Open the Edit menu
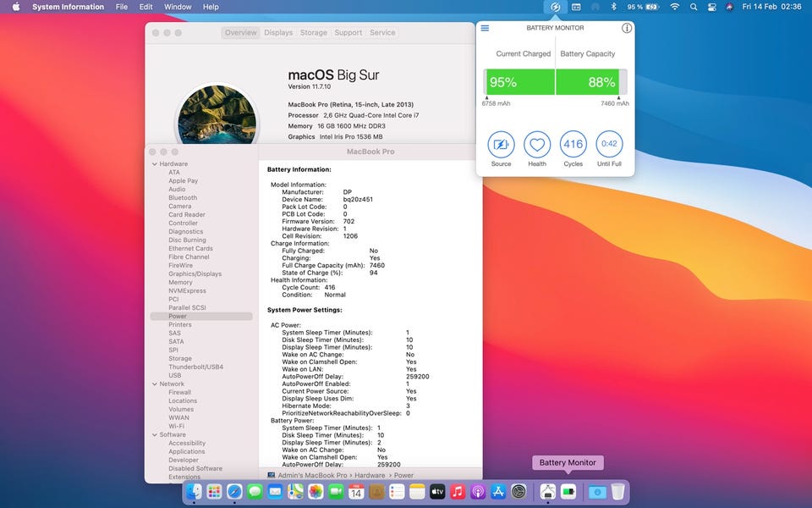The height and width of the screenshot is (508, 812). click(x=146, y=7)
